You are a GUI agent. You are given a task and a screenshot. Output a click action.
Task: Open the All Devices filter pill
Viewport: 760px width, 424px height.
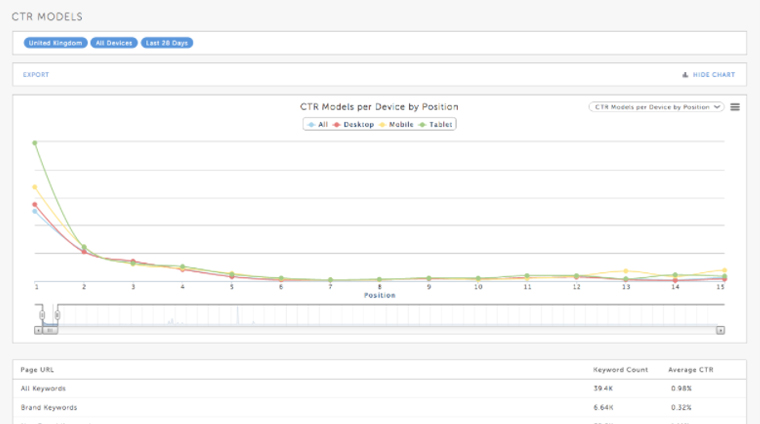[x=113, y=43]
